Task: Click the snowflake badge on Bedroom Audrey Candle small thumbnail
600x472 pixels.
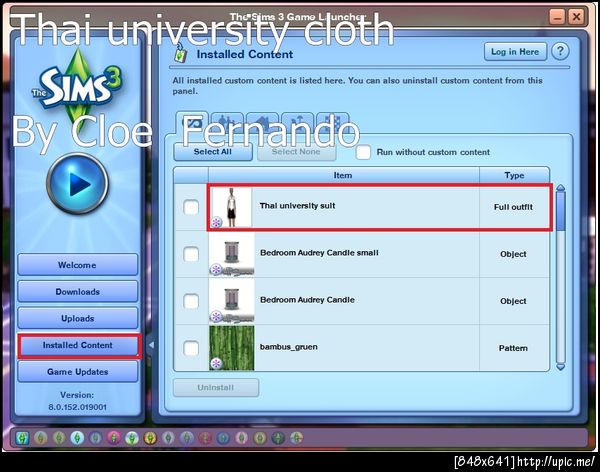Action: point(216,269)
